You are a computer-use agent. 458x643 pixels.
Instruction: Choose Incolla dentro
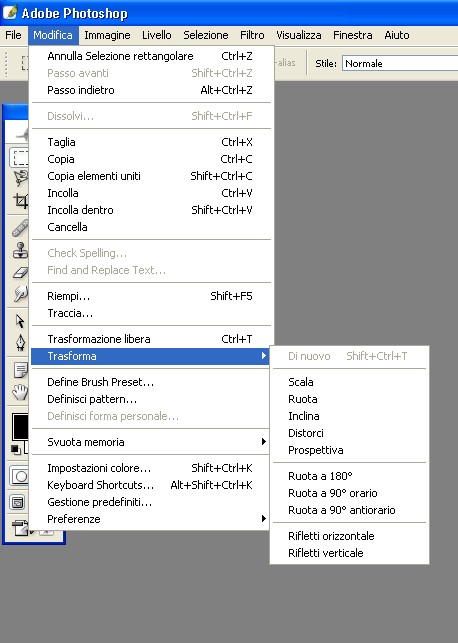(150, 210)
